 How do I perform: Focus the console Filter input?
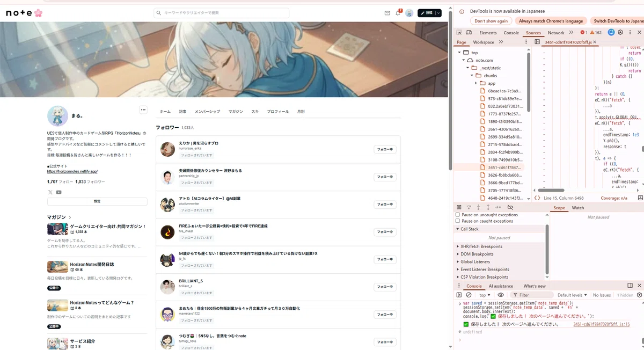[531, 295]
